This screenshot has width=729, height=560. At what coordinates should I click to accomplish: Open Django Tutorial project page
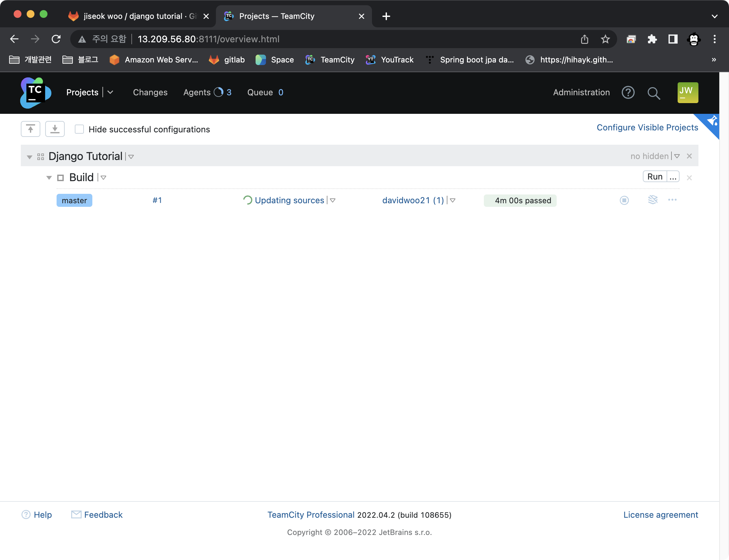point(86,156)
